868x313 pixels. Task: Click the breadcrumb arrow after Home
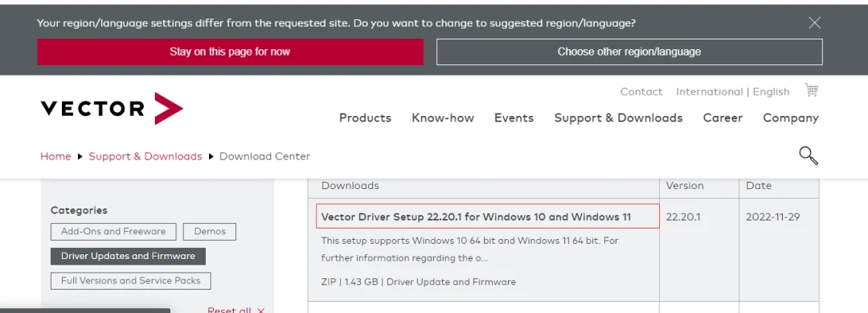[80, 157]
